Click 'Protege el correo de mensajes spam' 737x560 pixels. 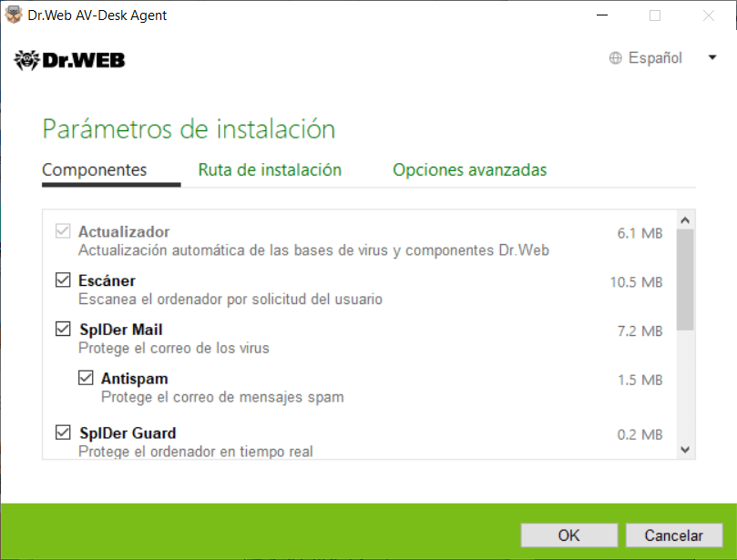click(x=222, y=397)
